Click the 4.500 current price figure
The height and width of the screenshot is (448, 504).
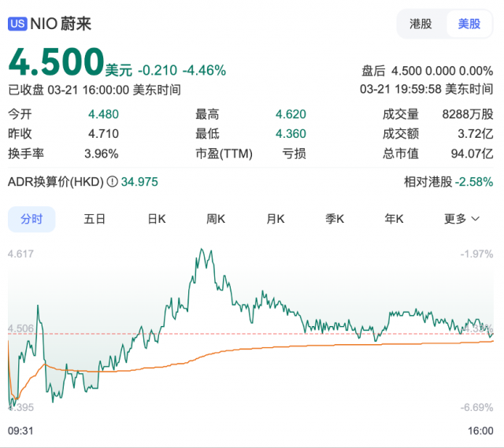56,63
